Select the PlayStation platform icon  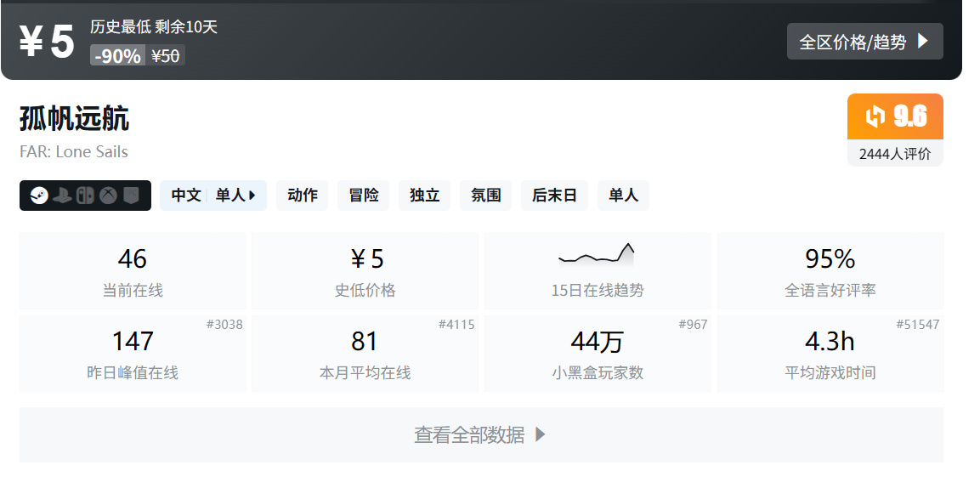click(x=62, y=196)
